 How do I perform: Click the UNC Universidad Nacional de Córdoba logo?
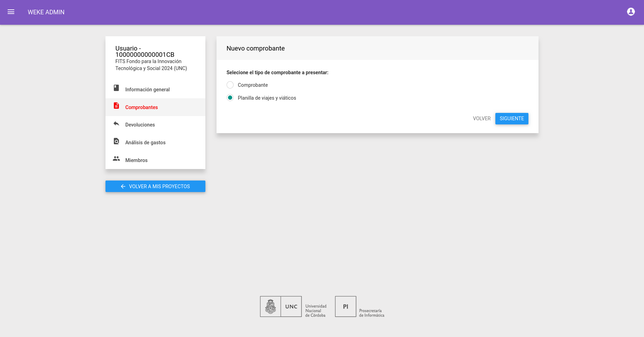click(x=293, y=307)
